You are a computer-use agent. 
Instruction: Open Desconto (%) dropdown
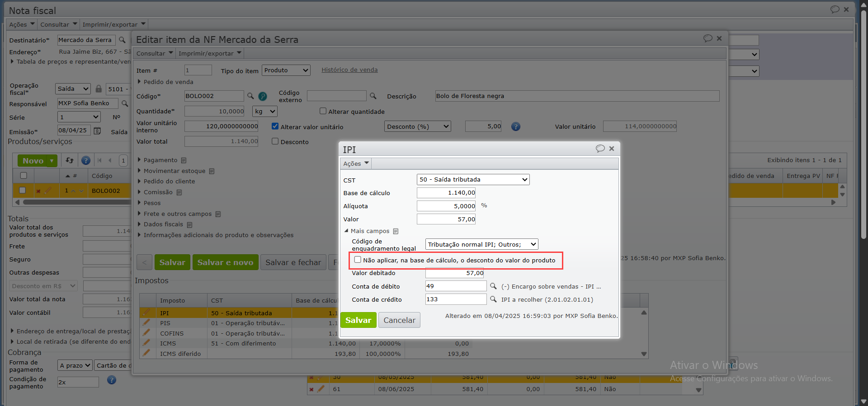coord(418,126)
